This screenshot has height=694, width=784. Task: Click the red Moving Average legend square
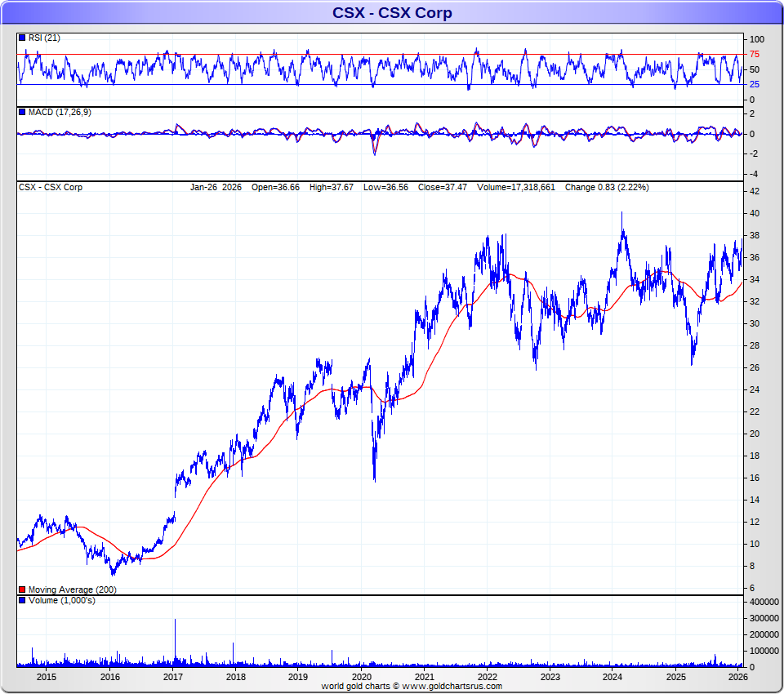[x=22, y=589]
